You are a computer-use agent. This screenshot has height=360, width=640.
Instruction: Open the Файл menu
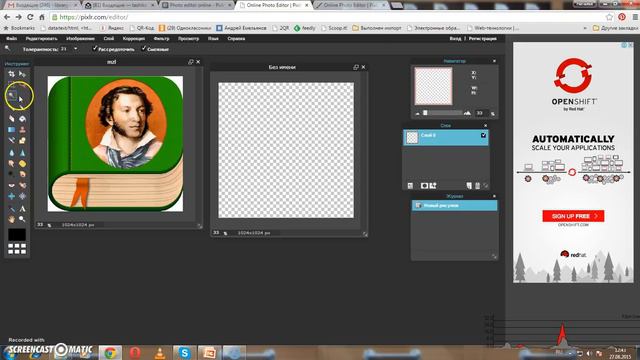[x=11, y=38]
